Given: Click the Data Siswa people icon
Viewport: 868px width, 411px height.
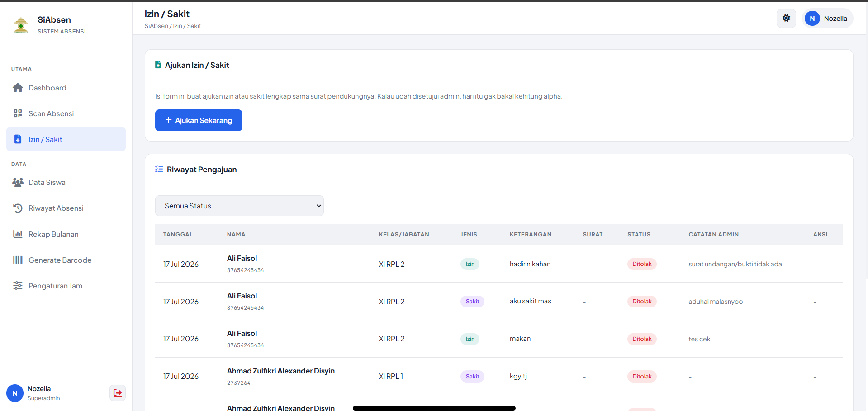Looking at the screenshot, I should click(x=18, y=182).
